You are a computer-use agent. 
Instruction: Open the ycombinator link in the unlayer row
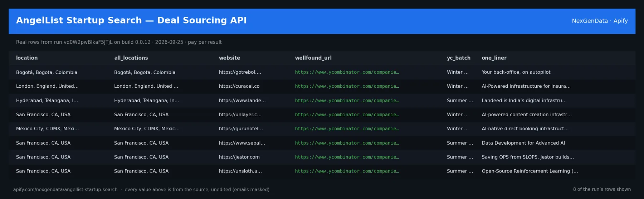(x=347, y=115)
